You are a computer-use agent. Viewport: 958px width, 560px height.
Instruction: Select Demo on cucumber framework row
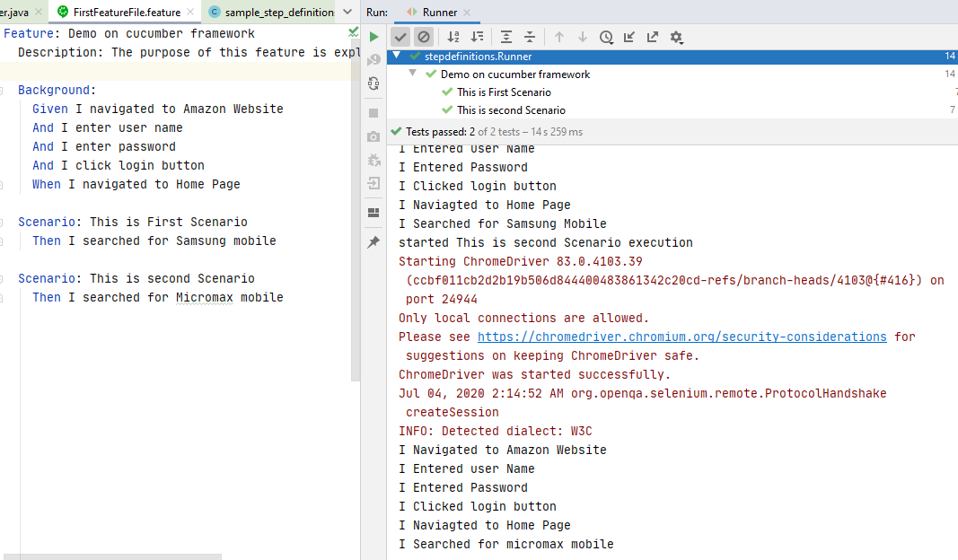pos(672,74)
